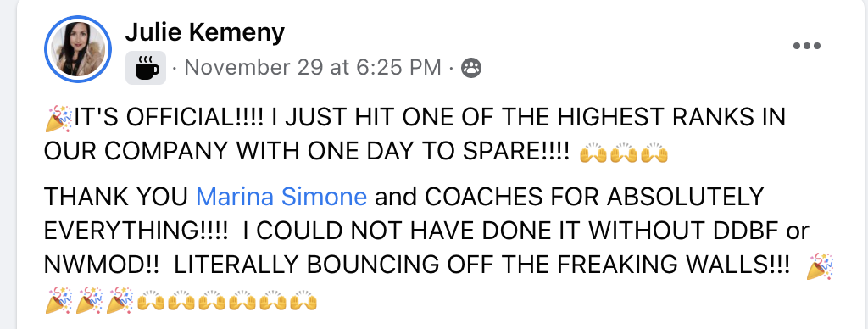Click the group members audience icon
The image size is (868, 329).
pyautogui.click(x=471, y=68)
